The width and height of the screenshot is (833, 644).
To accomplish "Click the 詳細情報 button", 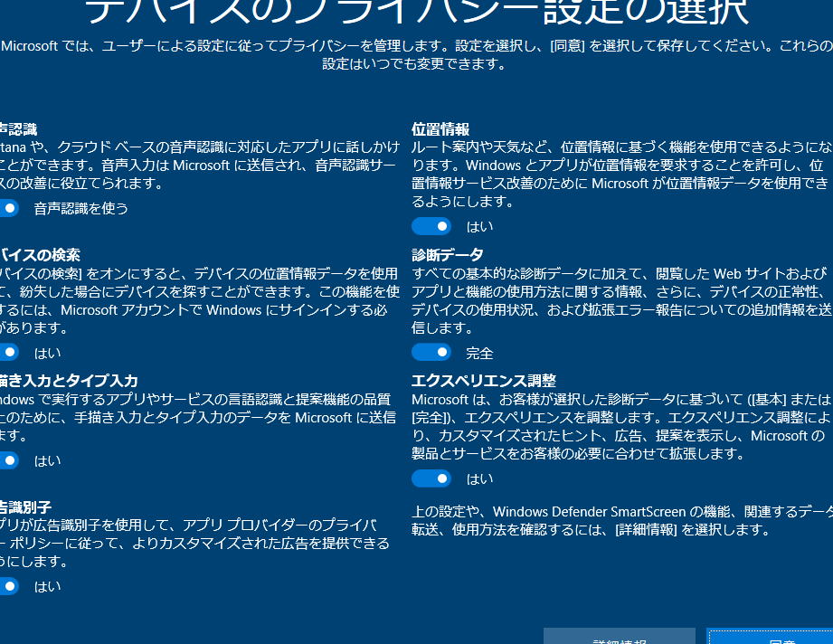I will (x=620, y=636).
